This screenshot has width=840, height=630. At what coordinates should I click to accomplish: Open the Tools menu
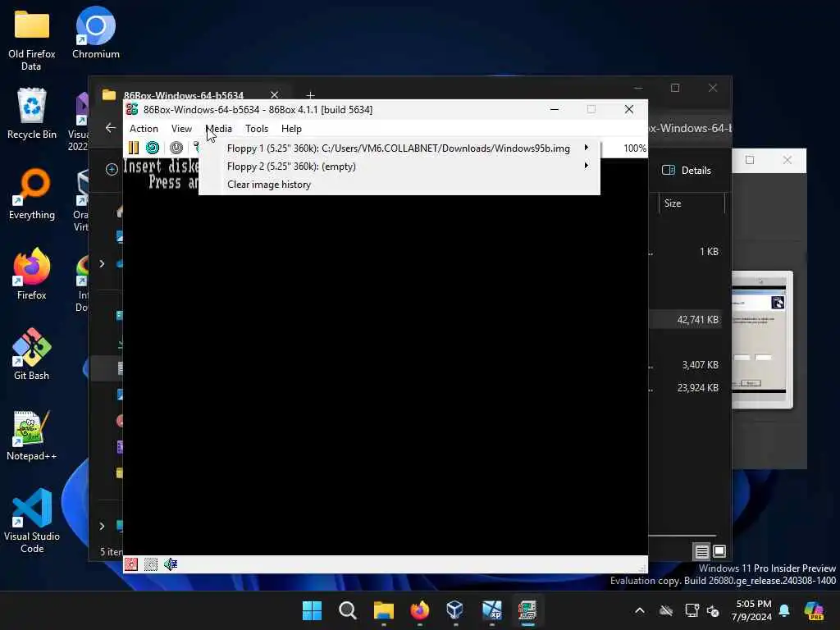pyautogui.click(x=257, y=129)
